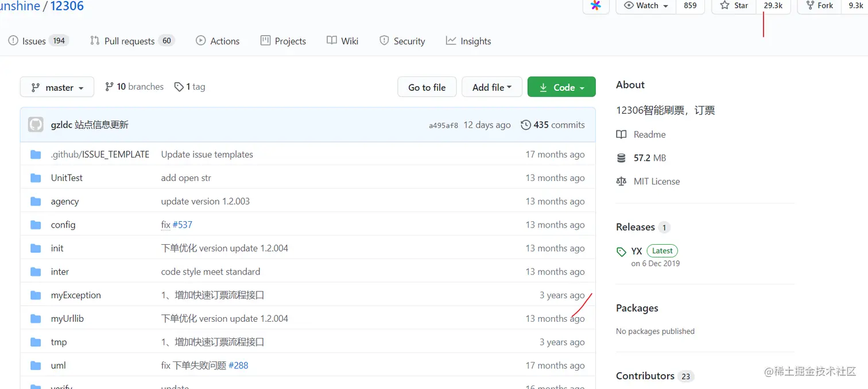Open the myUrllib folder name

67,318
